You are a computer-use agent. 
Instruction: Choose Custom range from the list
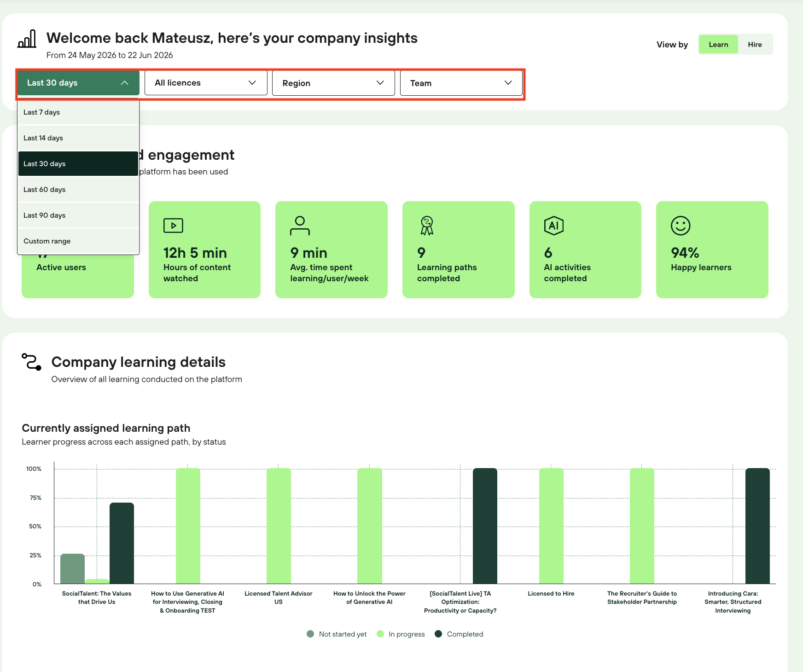click(78, 241)
